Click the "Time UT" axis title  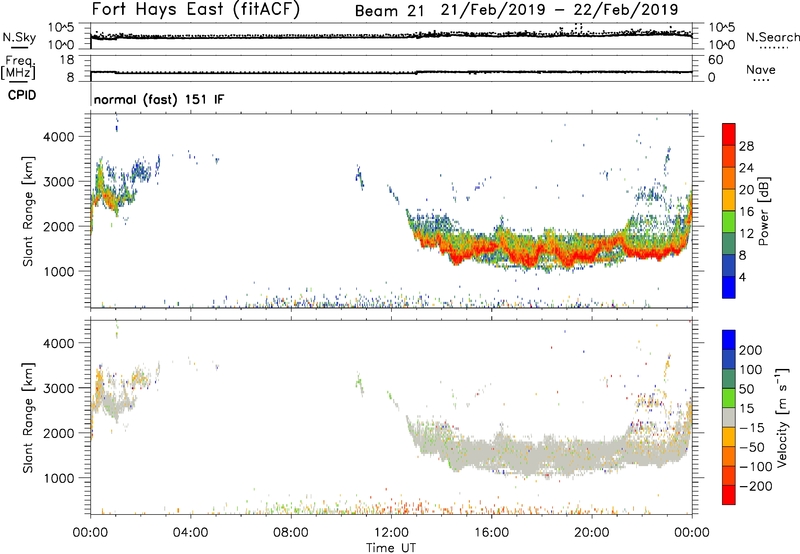(x=391, y=548)
